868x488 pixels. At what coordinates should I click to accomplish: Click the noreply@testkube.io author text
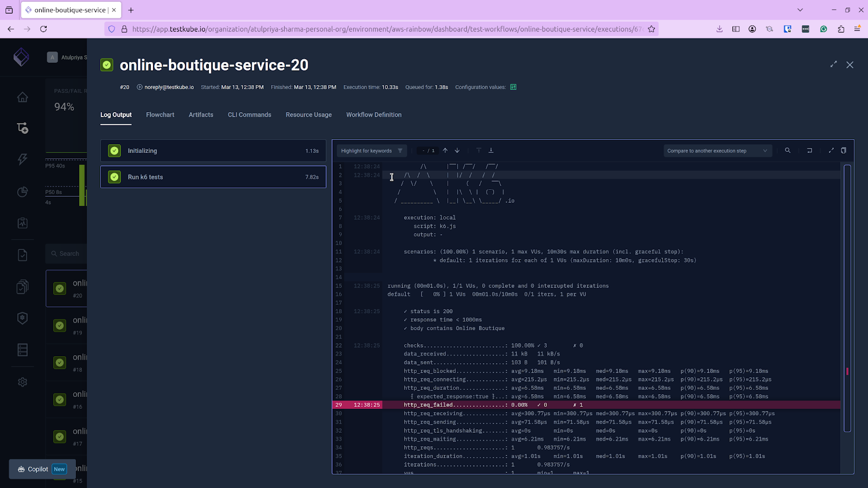(x=169, y=87)
